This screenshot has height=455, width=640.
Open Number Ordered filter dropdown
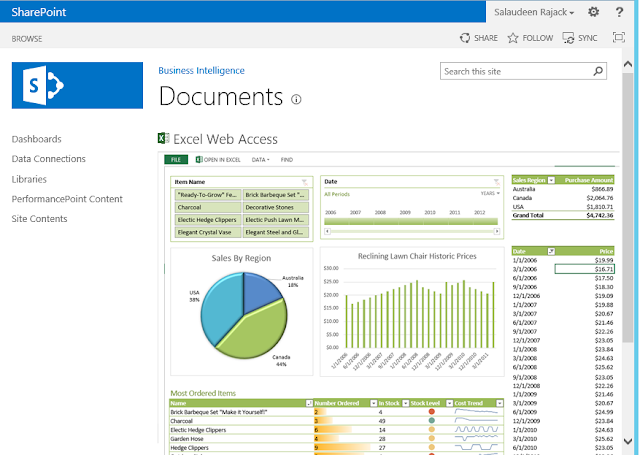[373, 403]
